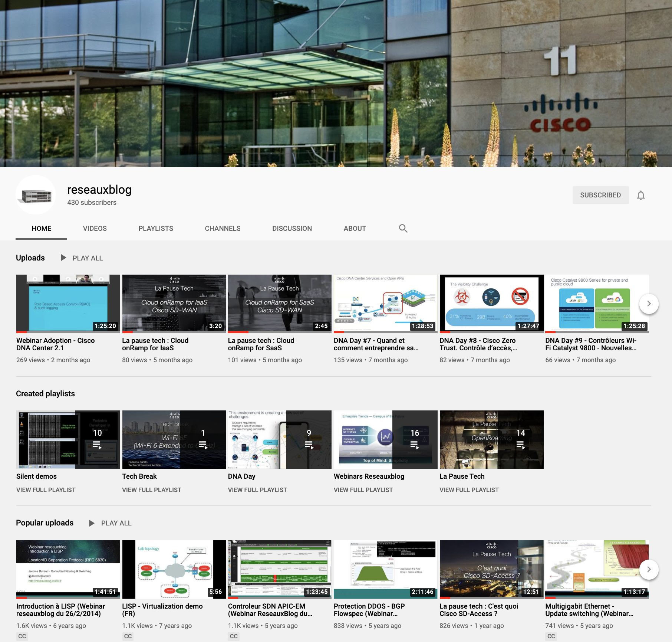Switch to the VIDEOS tab

95,228
